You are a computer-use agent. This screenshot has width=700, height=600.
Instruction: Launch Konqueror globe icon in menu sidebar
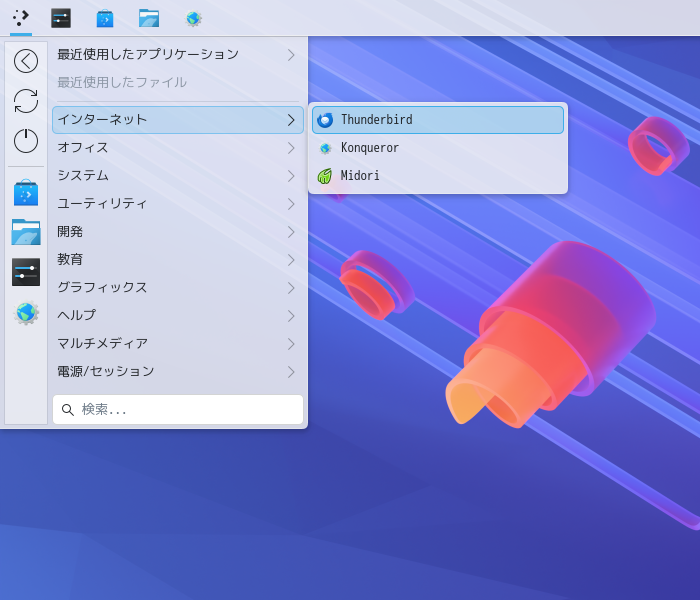(x=26, y=312)
